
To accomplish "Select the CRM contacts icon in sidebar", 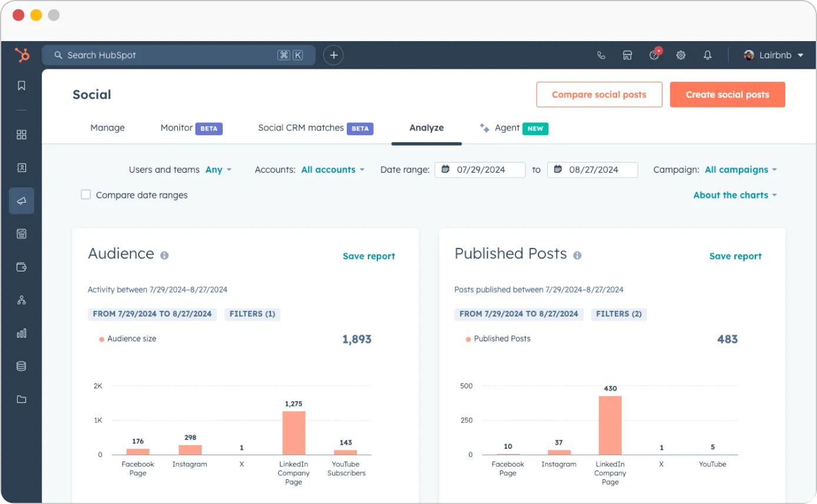I will pyautogui.click(x=21, y=167).
